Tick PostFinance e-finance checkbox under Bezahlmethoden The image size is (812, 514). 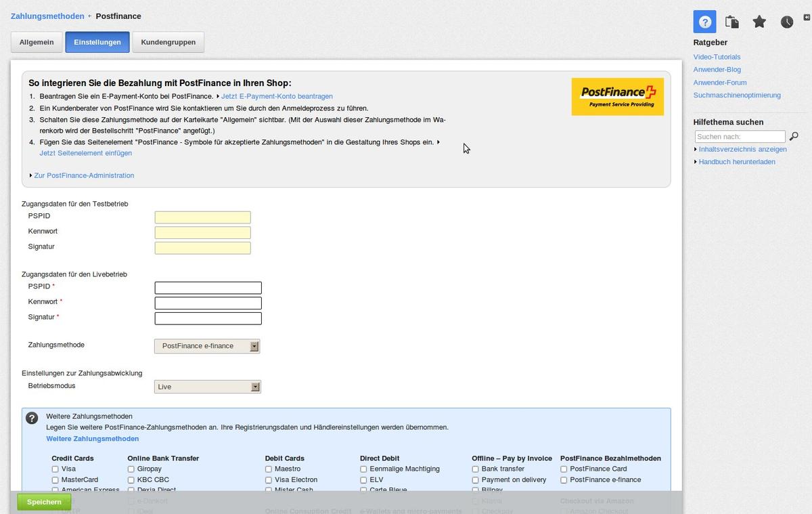pos(564,479)
